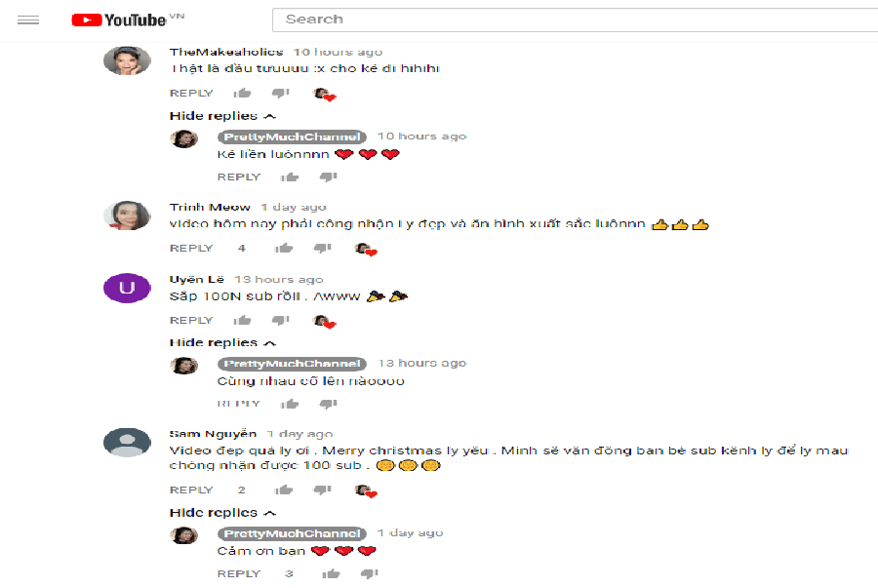This screenshot has width=878, height=588.
Task: Dislike Uyên Lê's comment
Action: point(281,320)
